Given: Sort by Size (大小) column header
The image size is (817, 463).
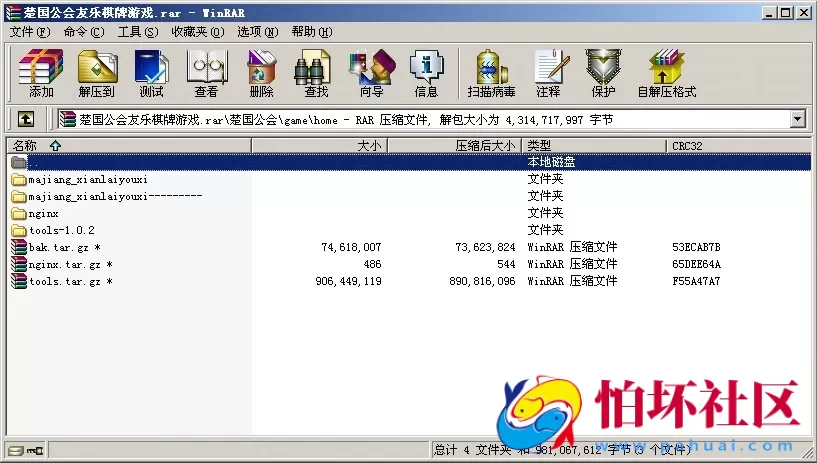Looking at the screenshot, I should [319, 146].
